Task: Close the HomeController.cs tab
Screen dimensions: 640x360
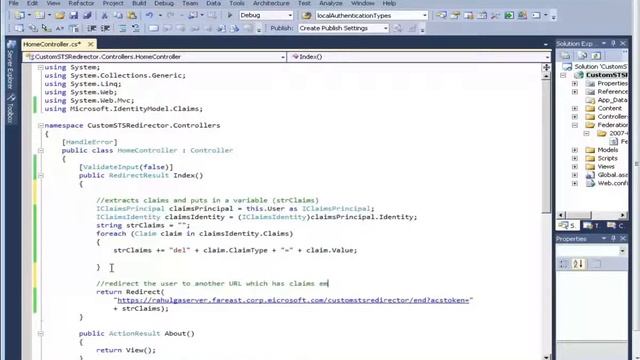Action: pyautogui.click(x=91, y=44)
